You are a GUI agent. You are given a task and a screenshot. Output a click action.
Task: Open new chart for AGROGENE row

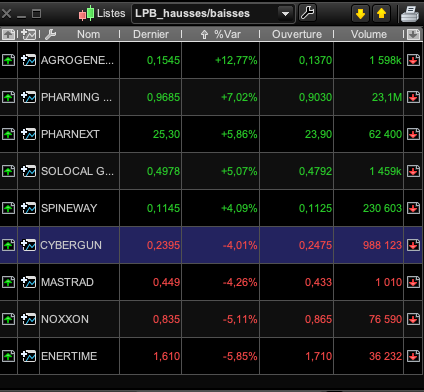tap(29, 60)
